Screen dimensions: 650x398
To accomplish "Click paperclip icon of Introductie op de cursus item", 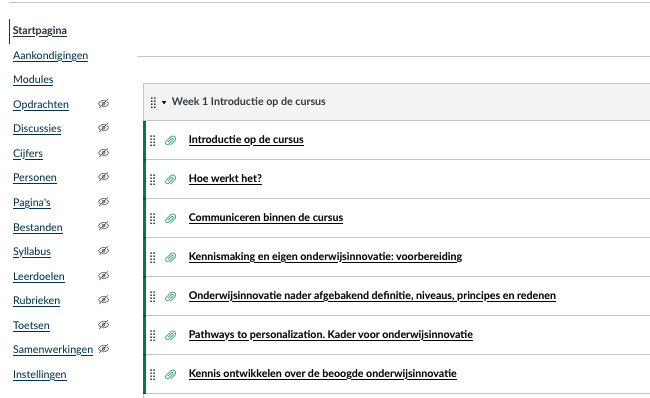I will coord(170,141).
